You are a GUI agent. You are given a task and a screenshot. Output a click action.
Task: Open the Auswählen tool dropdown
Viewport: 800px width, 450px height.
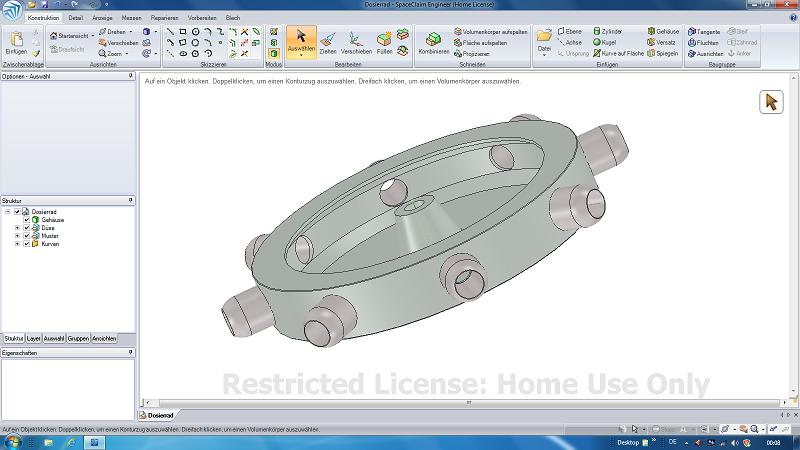301,55
